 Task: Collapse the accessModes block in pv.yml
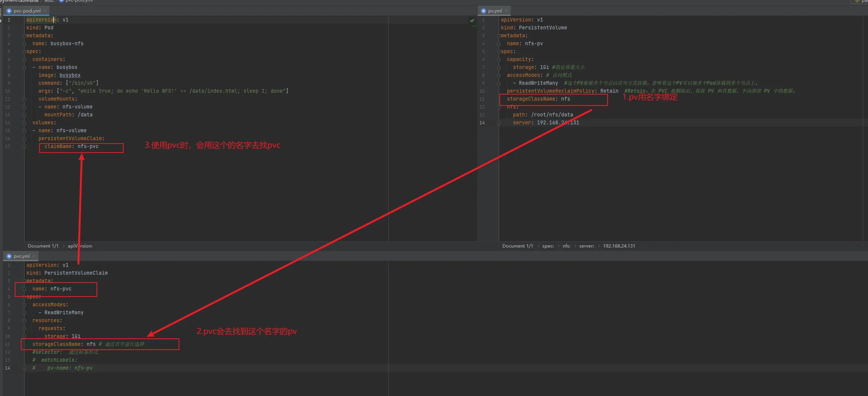click(x=499, y=75)
